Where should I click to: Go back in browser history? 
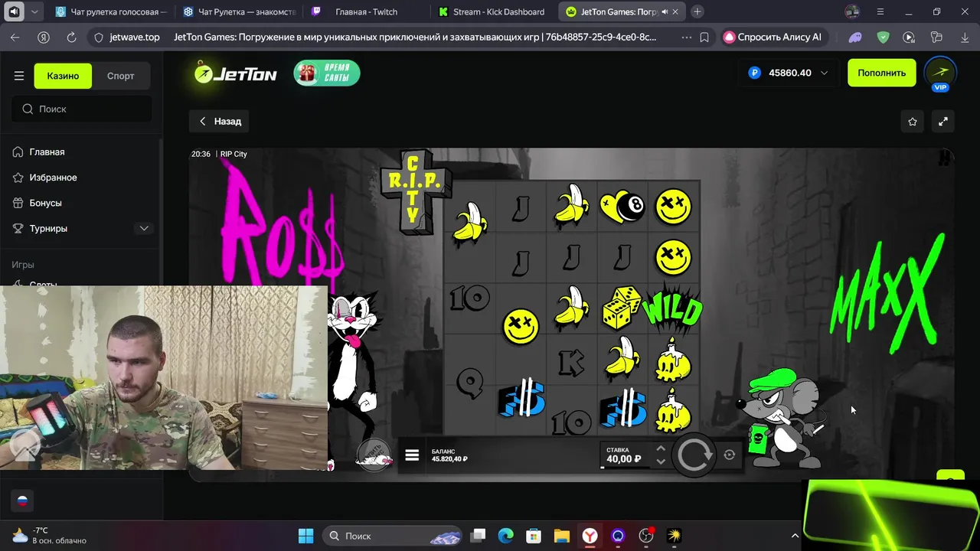tap(15, 37)
